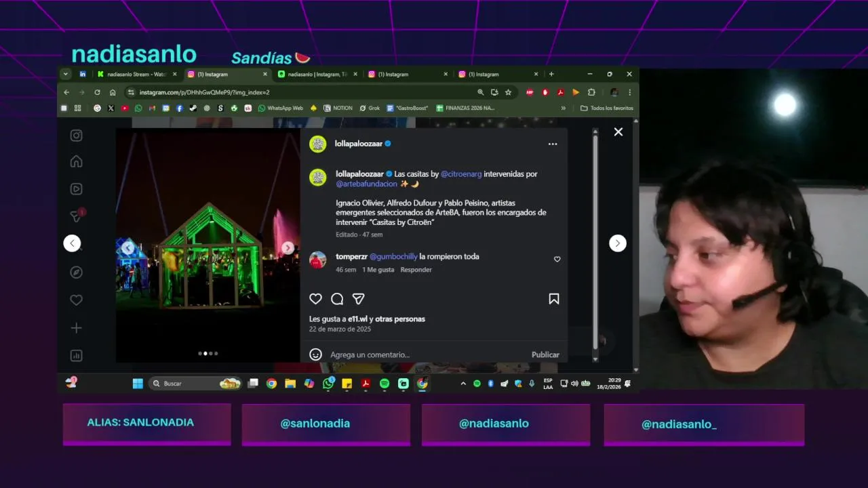
Task: Show next image in carousel
Action: 288,248
